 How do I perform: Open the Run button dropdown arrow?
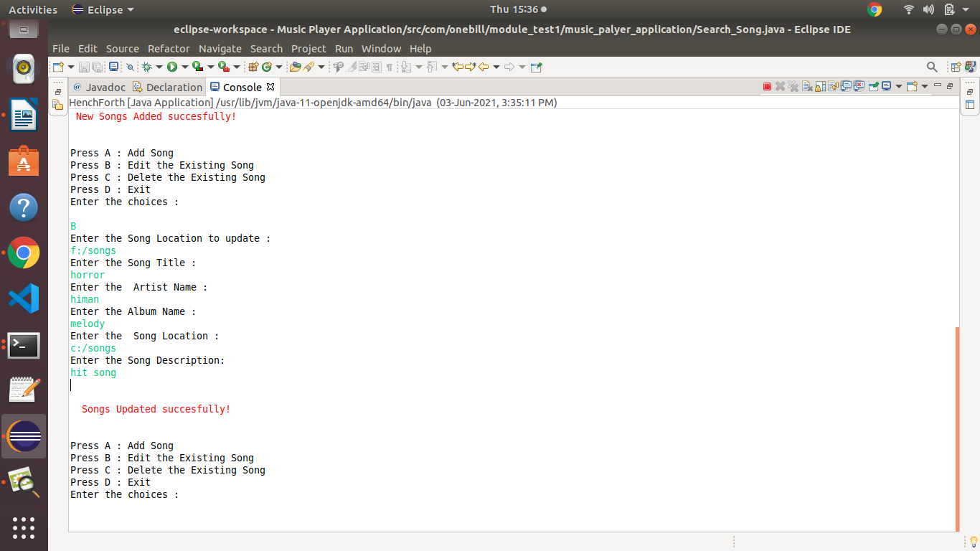184,66
